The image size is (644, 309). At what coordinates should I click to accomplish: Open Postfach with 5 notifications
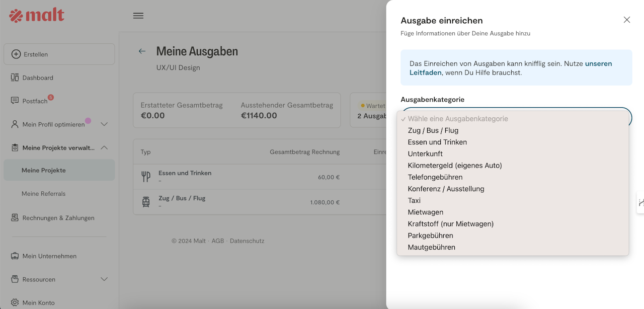click(35, 101)
